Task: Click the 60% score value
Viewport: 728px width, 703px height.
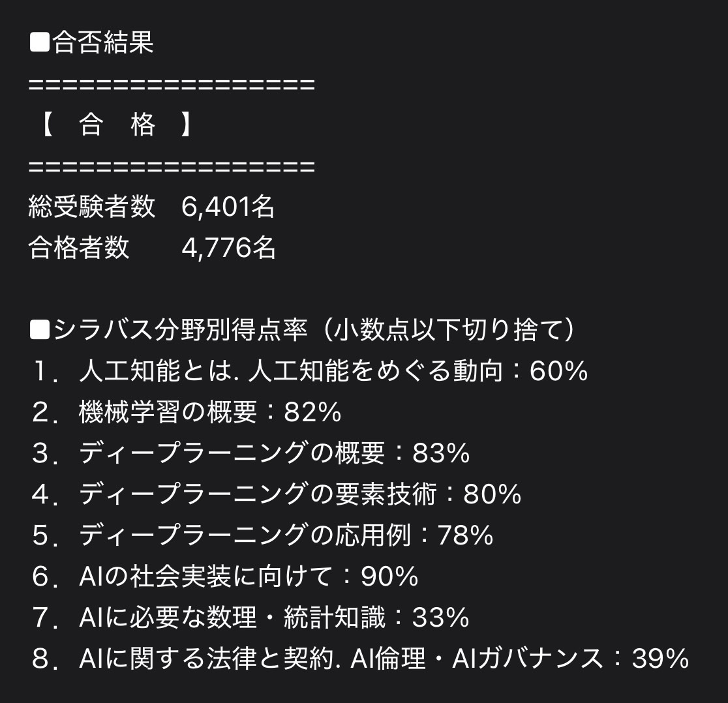Action: [x=559, y=371]
